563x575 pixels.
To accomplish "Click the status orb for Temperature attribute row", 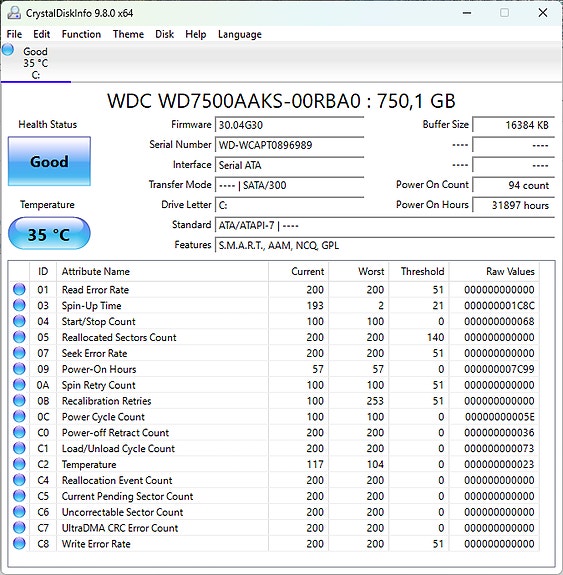I will [x=19, y=464].
